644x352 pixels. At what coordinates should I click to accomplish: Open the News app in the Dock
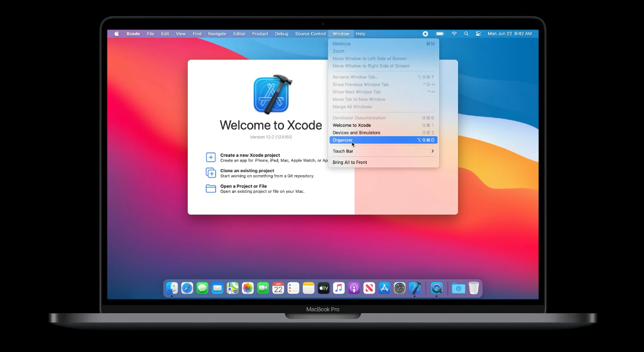coord(370,288)
